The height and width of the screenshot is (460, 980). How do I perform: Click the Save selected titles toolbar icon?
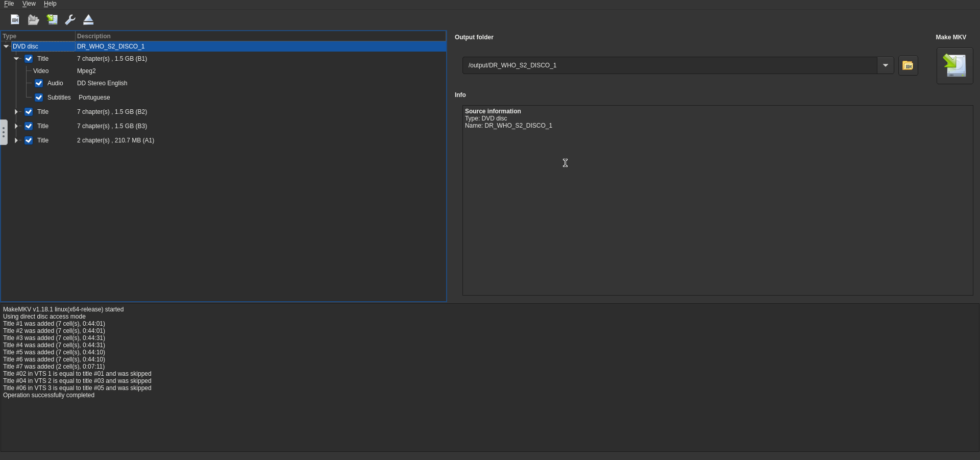pos(52,20)
